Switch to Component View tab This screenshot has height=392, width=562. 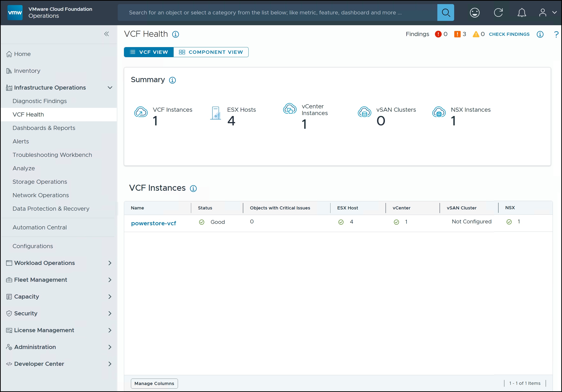coord(211,52)
